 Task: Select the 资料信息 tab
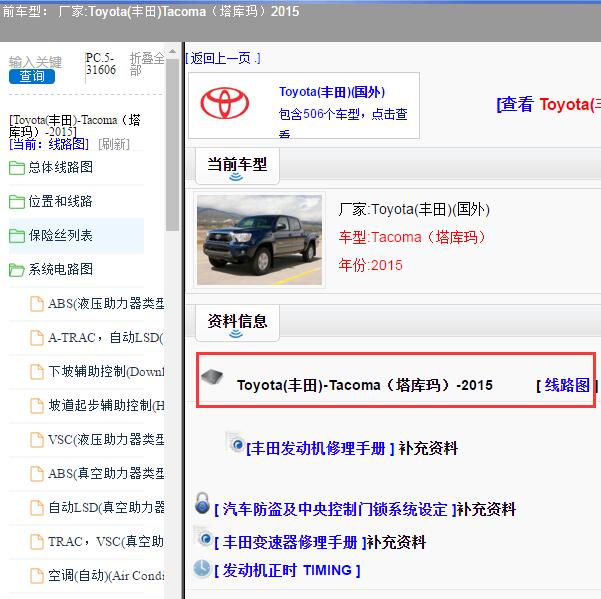point(237,323)
